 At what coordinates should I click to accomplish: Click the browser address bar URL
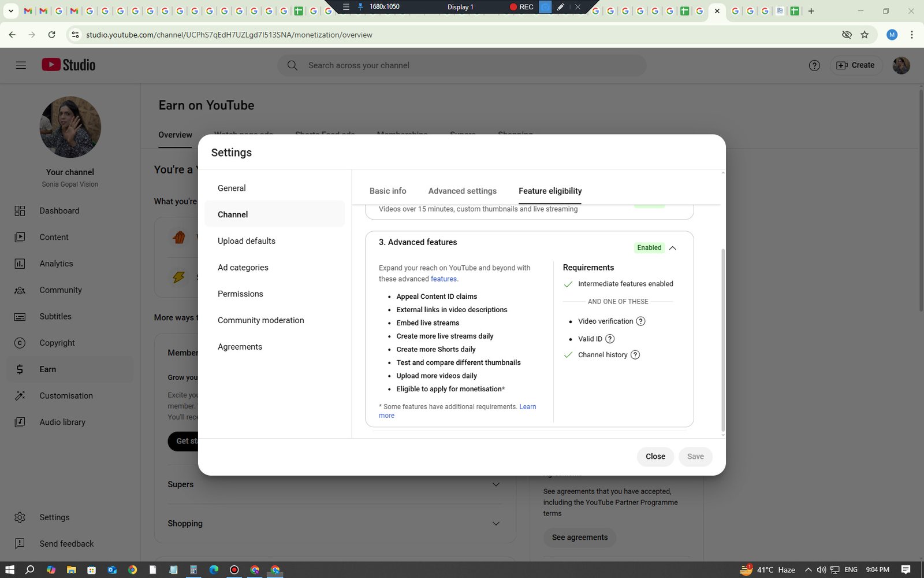pos(229,35)
